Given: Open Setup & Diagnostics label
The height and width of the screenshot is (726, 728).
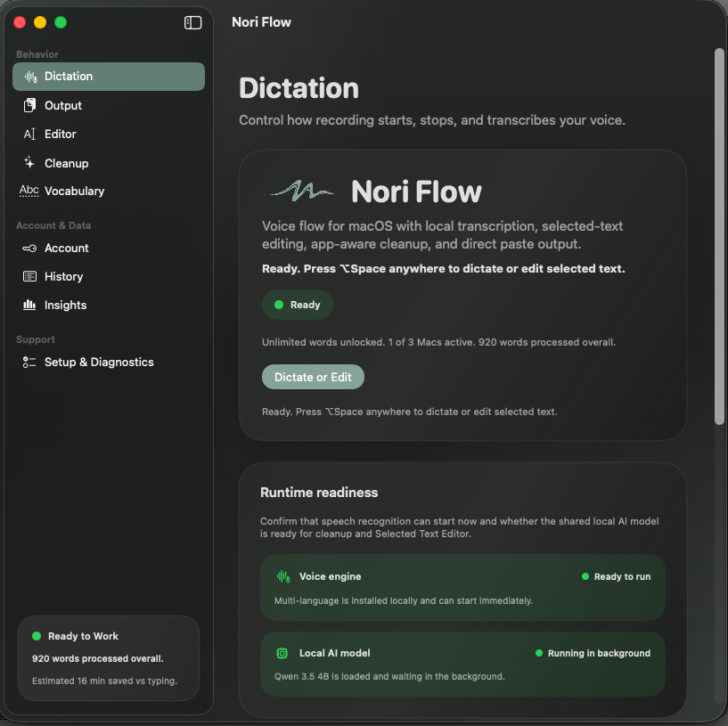Looking at the screenshot, I should pyautogui.click(x=99, y=362).
